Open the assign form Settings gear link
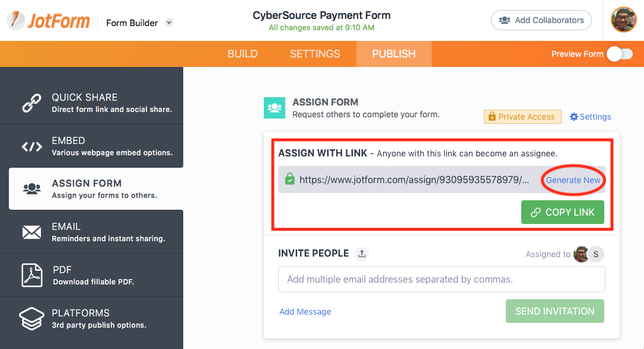Image resolution: width=644 pixels, height=349 pixels. [590, 117]
